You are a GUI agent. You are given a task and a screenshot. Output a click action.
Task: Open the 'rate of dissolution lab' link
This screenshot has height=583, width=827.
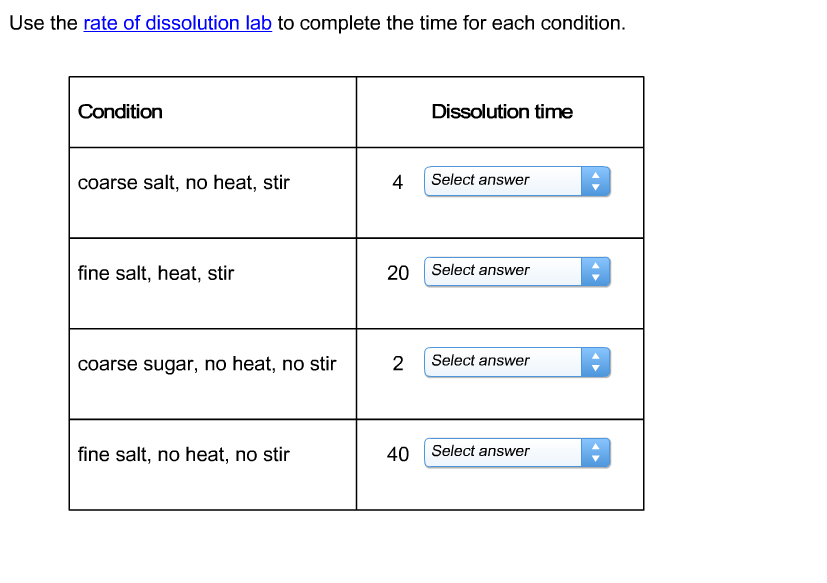tap(176, 23)
